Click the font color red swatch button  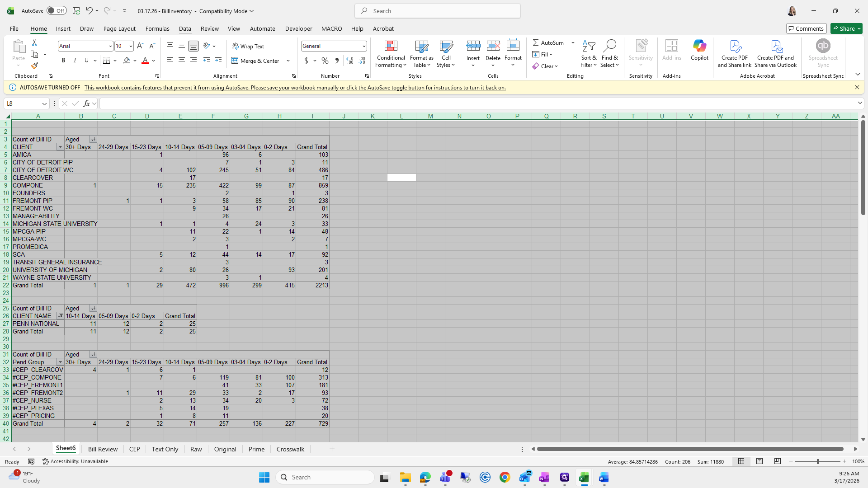[145, 61]
